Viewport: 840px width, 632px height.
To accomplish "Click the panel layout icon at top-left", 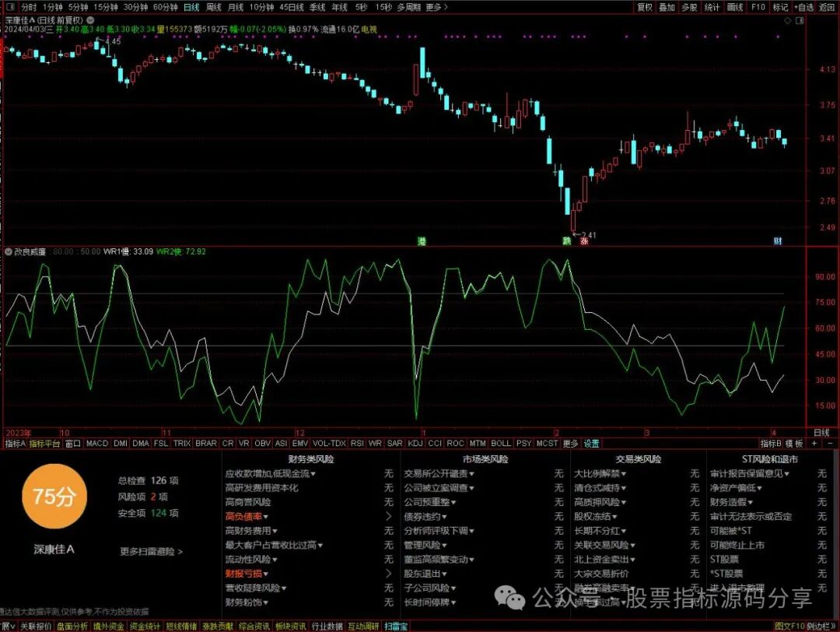I will point(11,7).
